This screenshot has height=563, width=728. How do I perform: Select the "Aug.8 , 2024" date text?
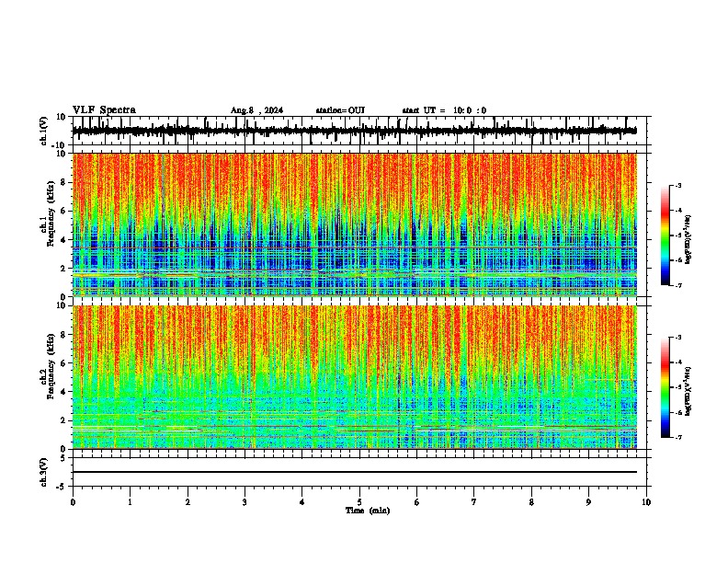256,110
